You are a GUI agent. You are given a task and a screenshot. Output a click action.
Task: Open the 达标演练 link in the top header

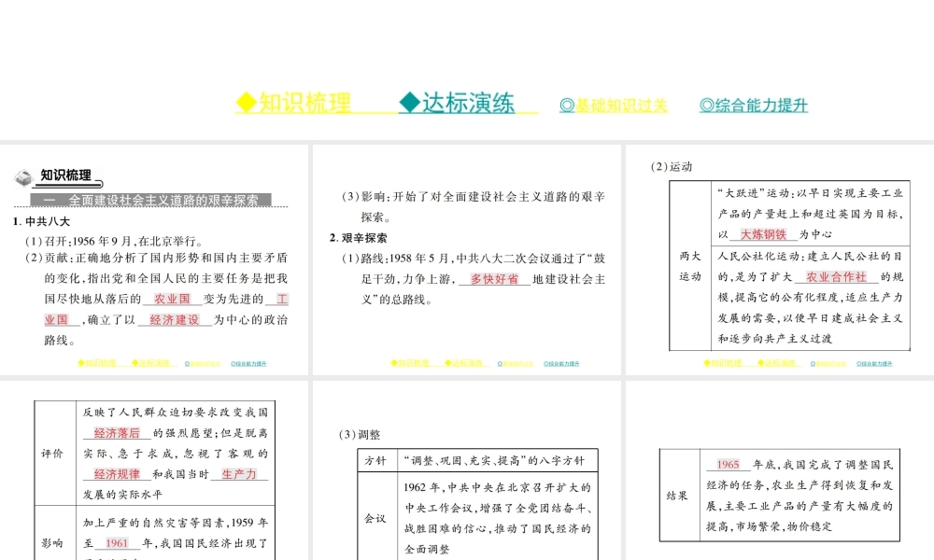click(458, 103)
